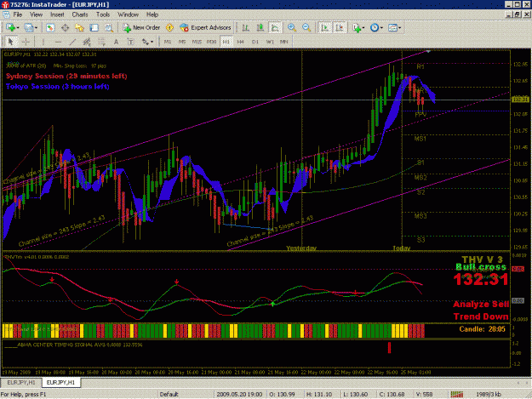Select the Equidistant Channel tool
This screenshot has width=532, height=399.
pyautogui.click(x=87, y=42)
